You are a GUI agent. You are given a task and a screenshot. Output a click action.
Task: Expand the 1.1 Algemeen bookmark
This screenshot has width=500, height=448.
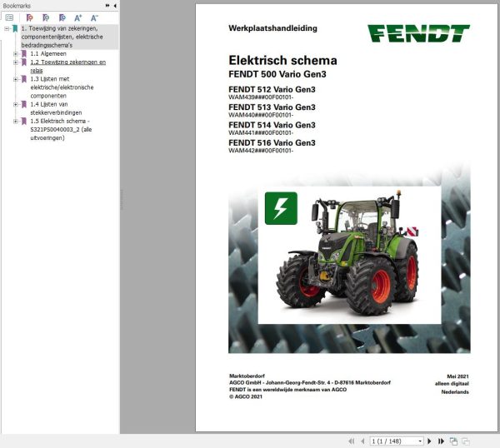15,54
